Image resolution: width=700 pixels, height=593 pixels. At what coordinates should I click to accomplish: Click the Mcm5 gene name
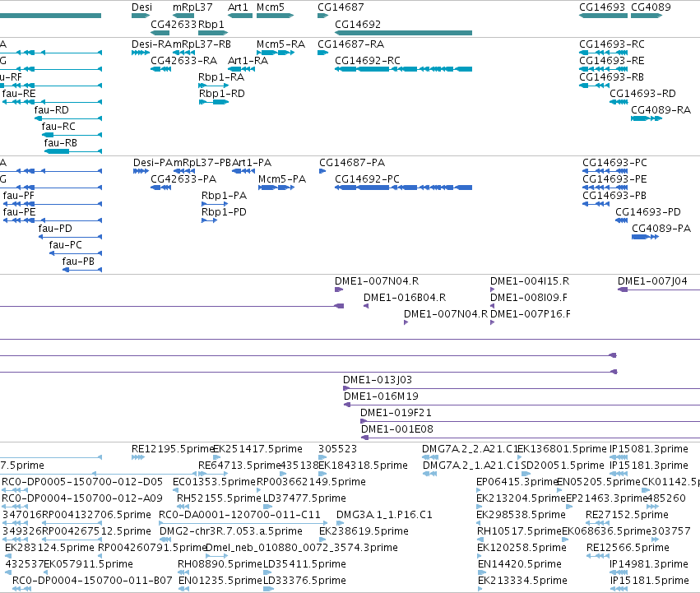[x=270, y=7]
